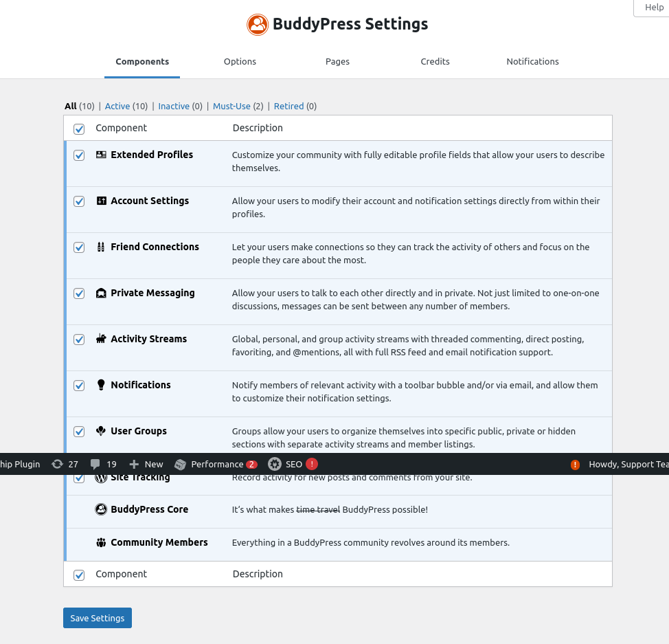
Task: Click the Save Settings button
Action: click(x=97, y=618)
